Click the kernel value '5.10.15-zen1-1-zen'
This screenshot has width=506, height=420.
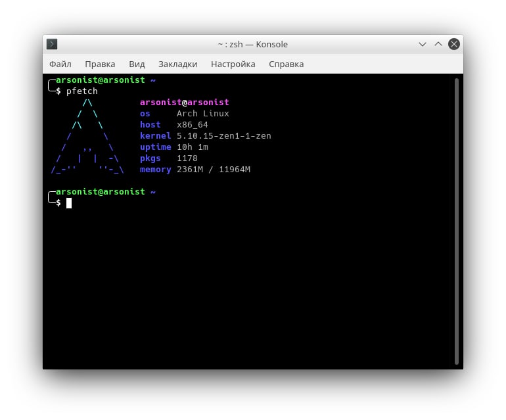tap(224, 136)
